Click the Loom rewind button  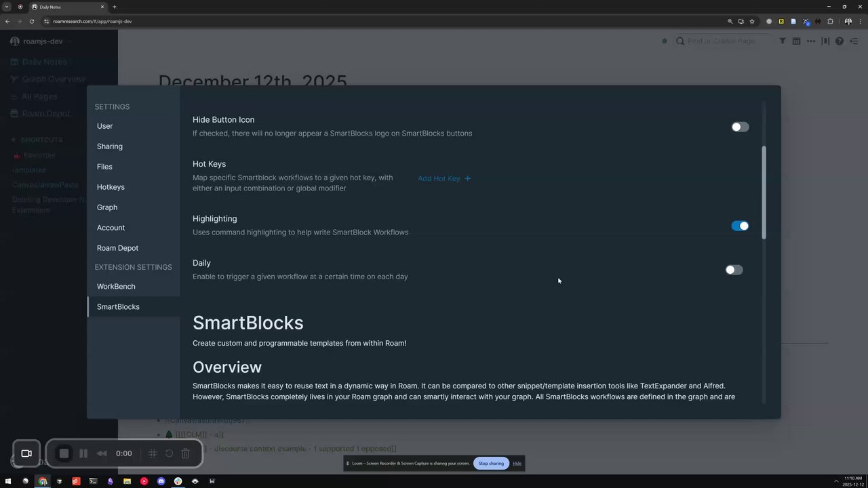pos(102,453)
